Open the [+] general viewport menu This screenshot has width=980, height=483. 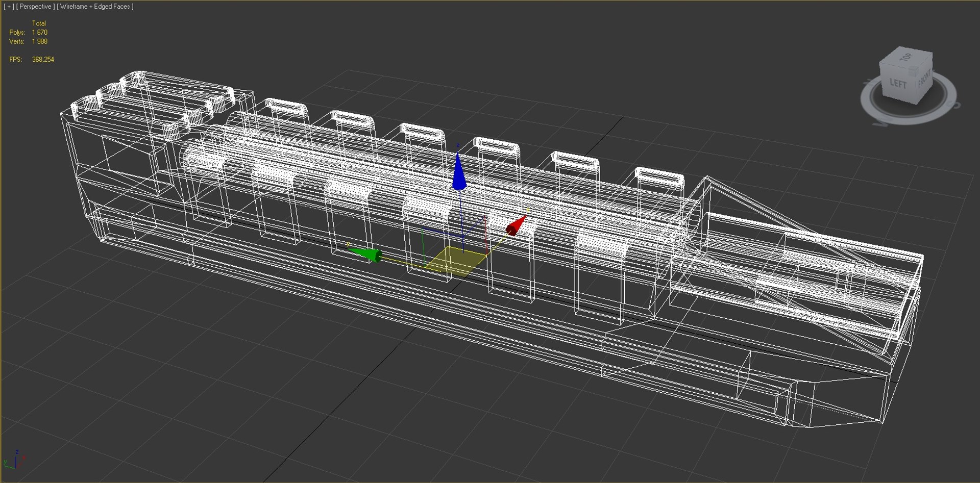pos(9,7)
